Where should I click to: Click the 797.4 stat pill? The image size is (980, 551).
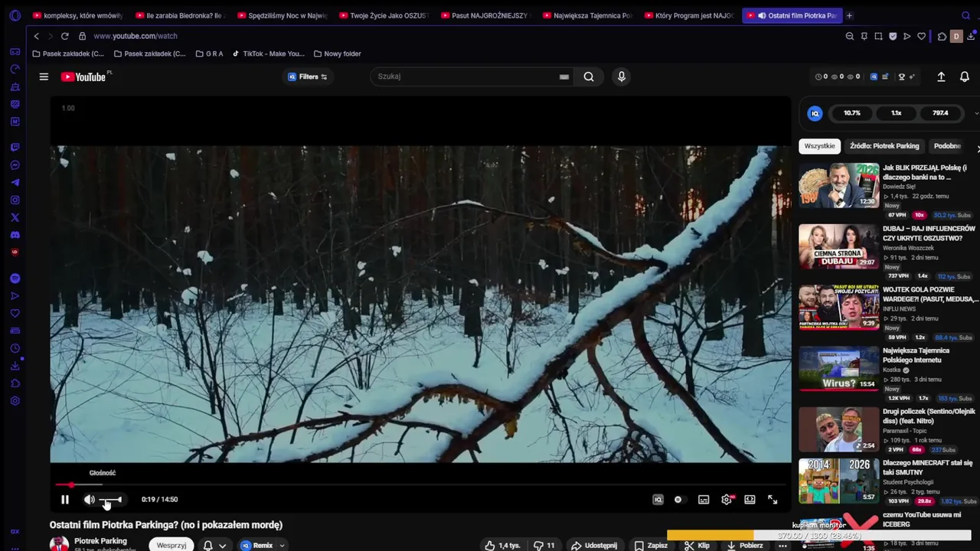pos(940,113)
